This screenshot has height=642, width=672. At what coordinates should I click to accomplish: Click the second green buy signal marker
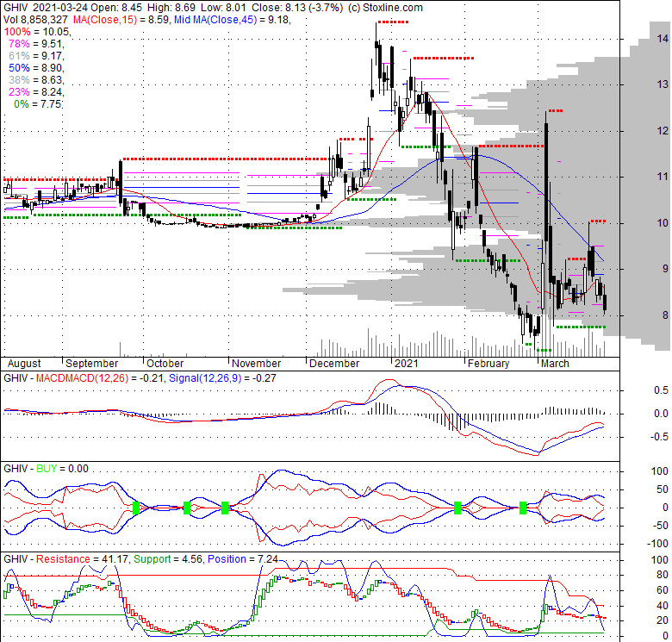coord(186,508)
